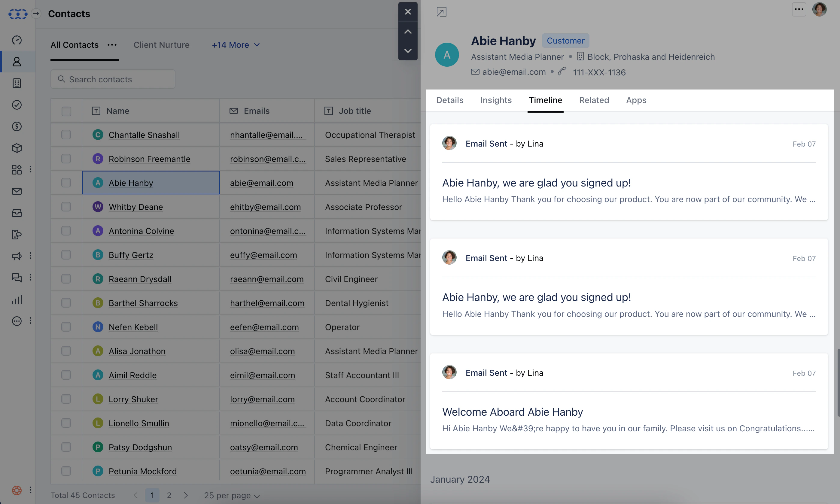The height and width of the screenshot is (504, 840).
Task: Select Abie Hanby row checkbox
Action: click(x=66, y=183)
